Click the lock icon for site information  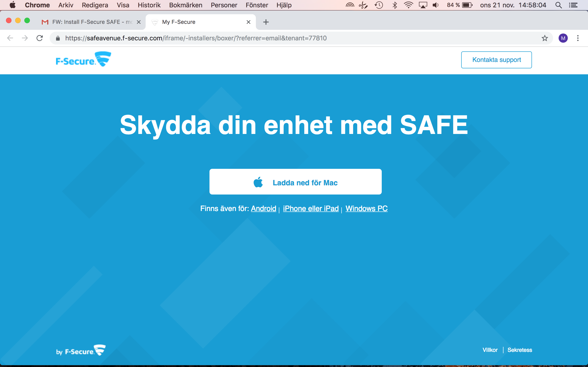tap(58, 38)
